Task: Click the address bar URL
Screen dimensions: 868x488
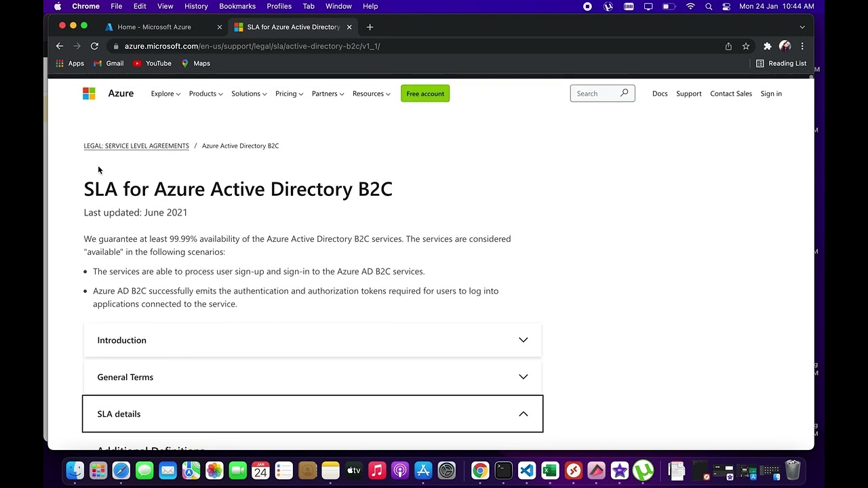Action: point(252,46)
